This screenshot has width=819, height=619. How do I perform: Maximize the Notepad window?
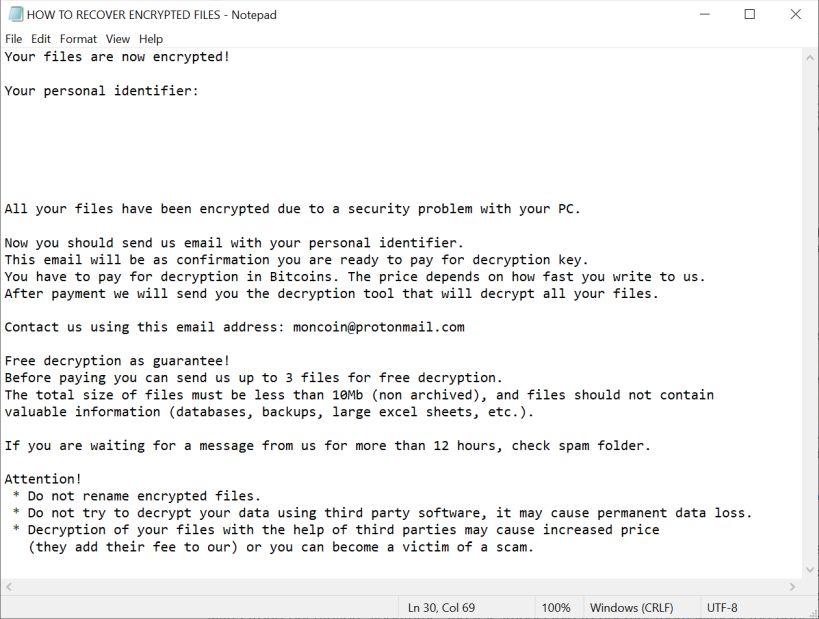(x=750, y=15)
